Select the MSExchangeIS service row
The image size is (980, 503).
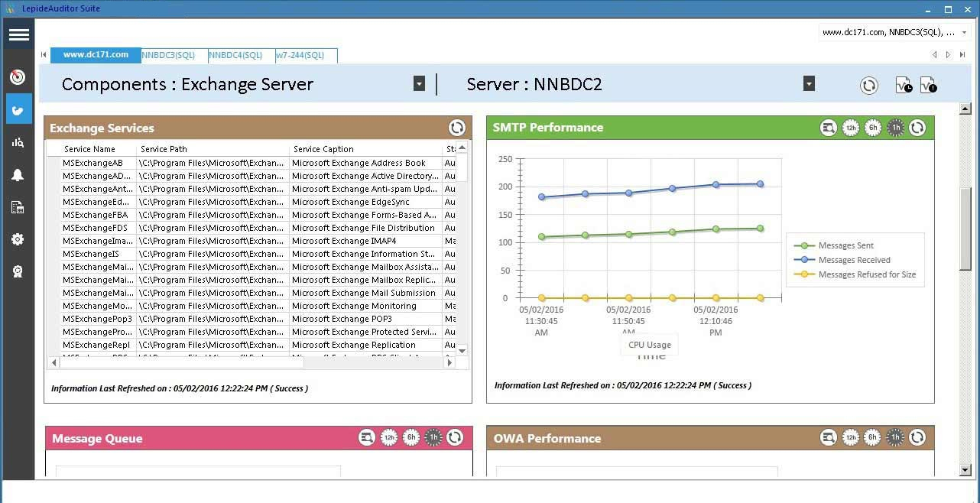pyautogui.click(x=251, y=254)
